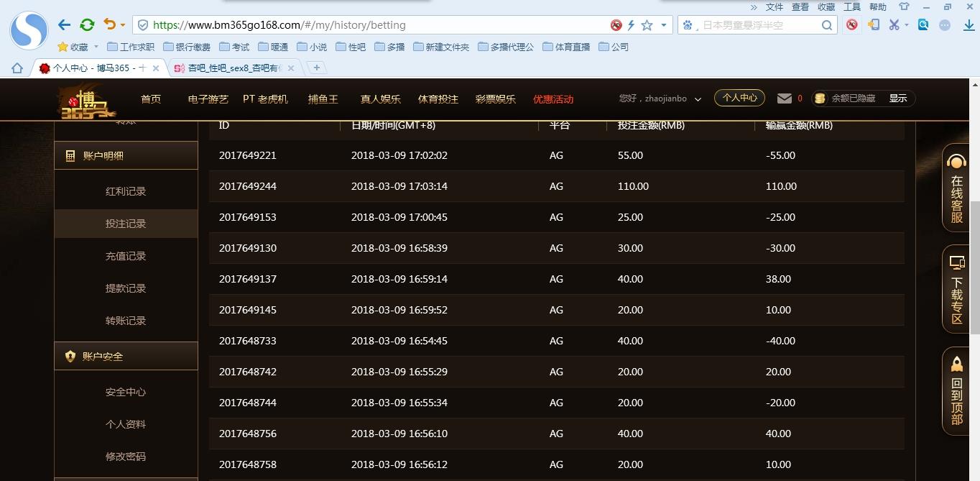Click the gold coins balance icon

pos(820,99)
